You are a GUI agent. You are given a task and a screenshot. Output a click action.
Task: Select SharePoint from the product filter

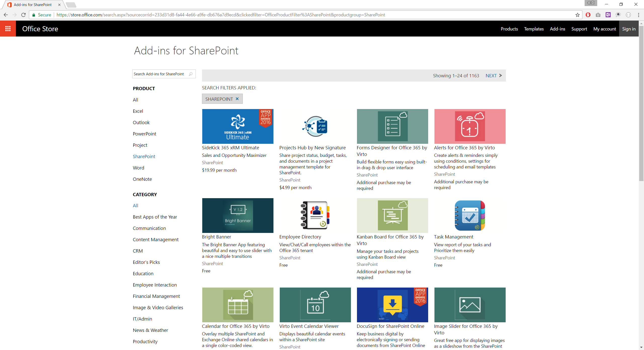coord(144,156)
